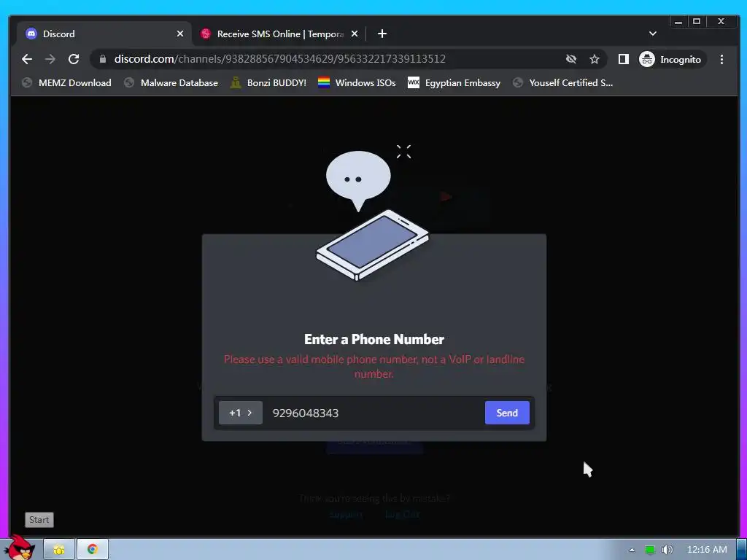Minimize the Chrome window

tap(678, 22)
